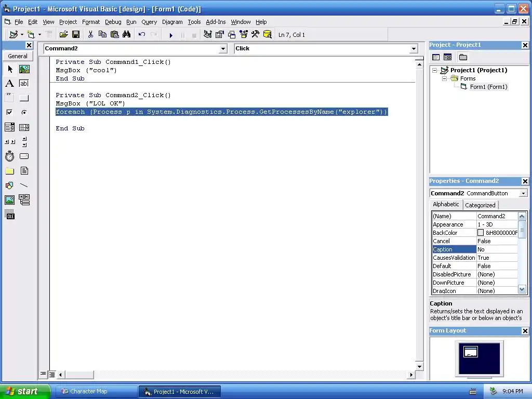Screen dimensions: 532x399
Task: Switch to the Categorized properties tab
Action: (x=480, y=205)
